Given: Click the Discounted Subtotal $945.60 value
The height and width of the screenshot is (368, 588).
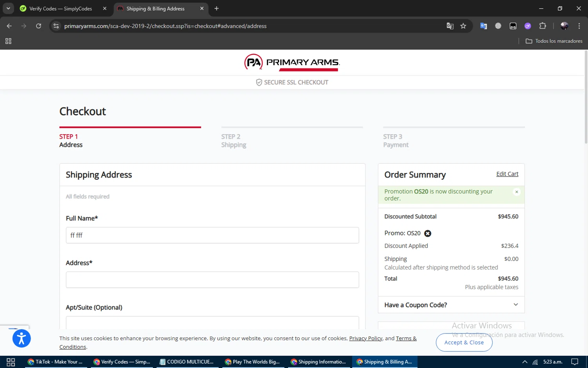Looking at the screenshot, I should coord(508,217).
